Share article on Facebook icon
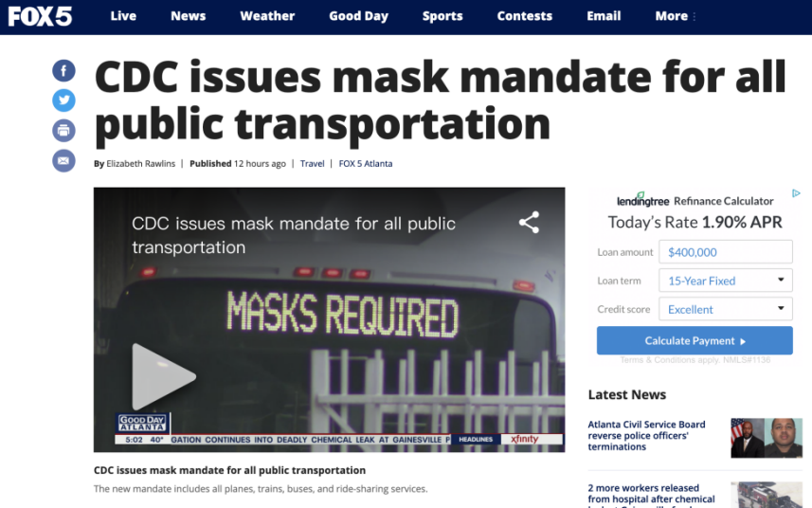Viewport: 812px width, 508px height. (63, 70)
